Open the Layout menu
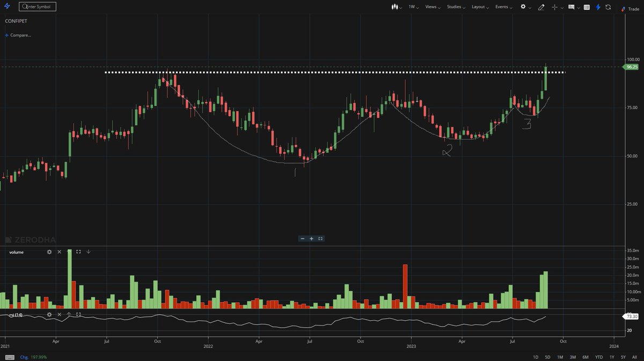644x361 pixels. tap(479, 8)
